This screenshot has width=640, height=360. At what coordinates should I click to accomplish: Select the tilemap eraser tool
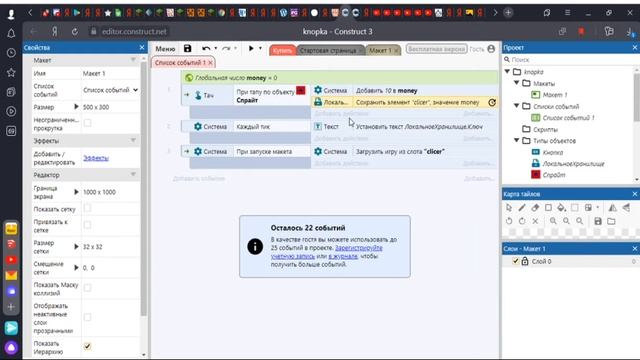point(535,208)
